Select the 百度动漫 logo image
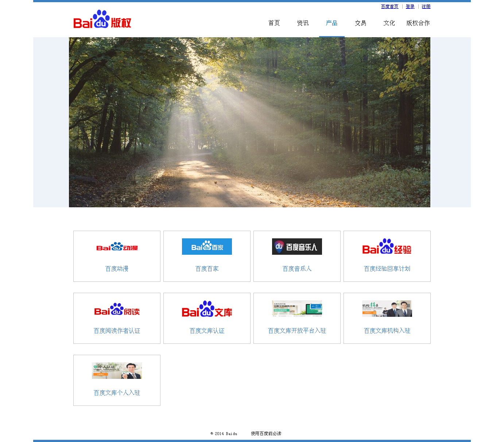Screen dimensions: 504x442 117,247
